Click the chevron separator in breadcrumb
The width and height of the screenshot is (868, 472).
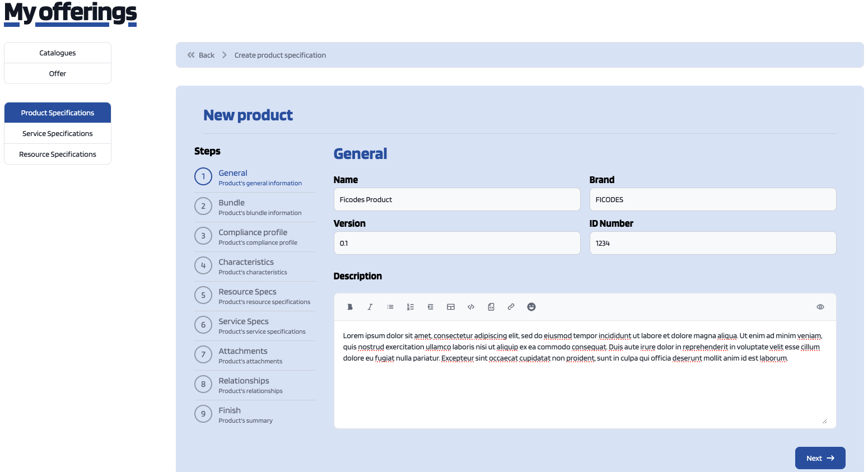pos(225,55)
